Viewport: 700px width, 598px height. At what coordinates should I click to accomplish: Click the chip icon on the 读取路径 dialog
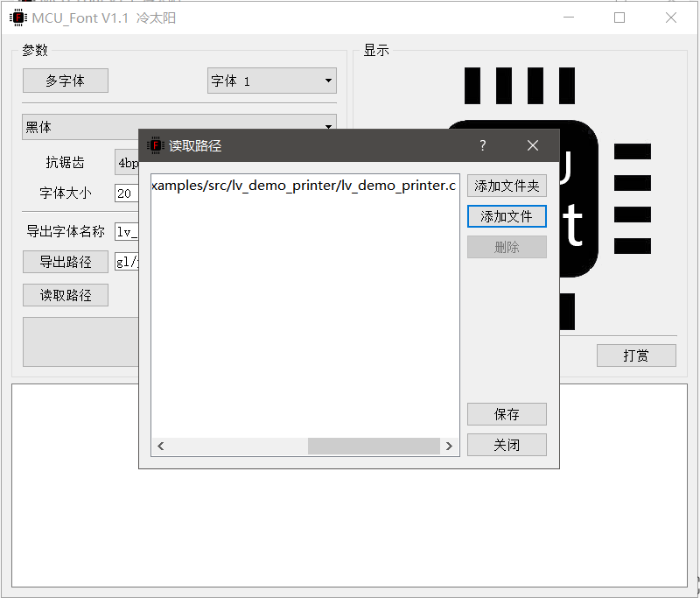point(156,145)
